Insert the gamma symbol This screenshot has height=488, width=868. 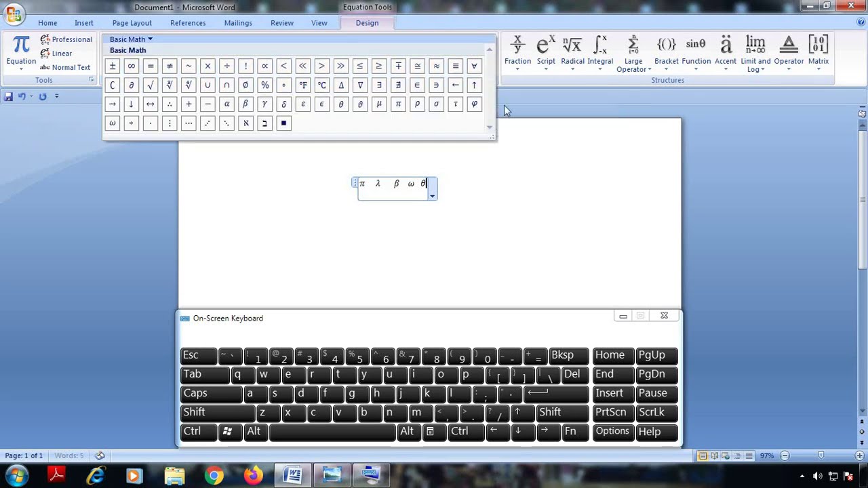click(x=264, y=104)
